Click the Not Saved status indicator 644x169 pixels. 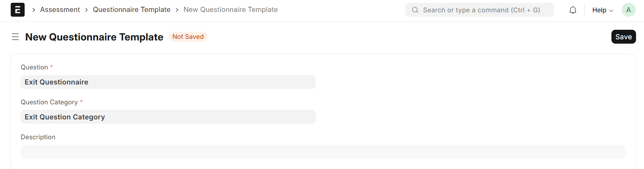188,37
